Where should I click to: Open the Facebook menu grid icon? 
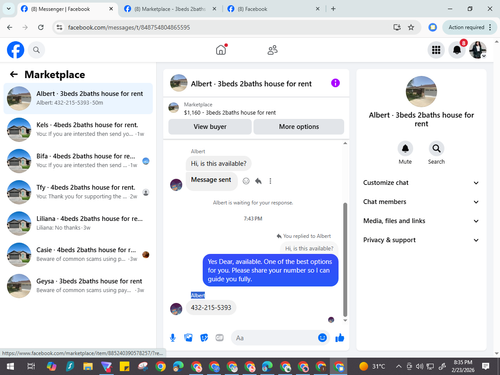click(436, 50)
